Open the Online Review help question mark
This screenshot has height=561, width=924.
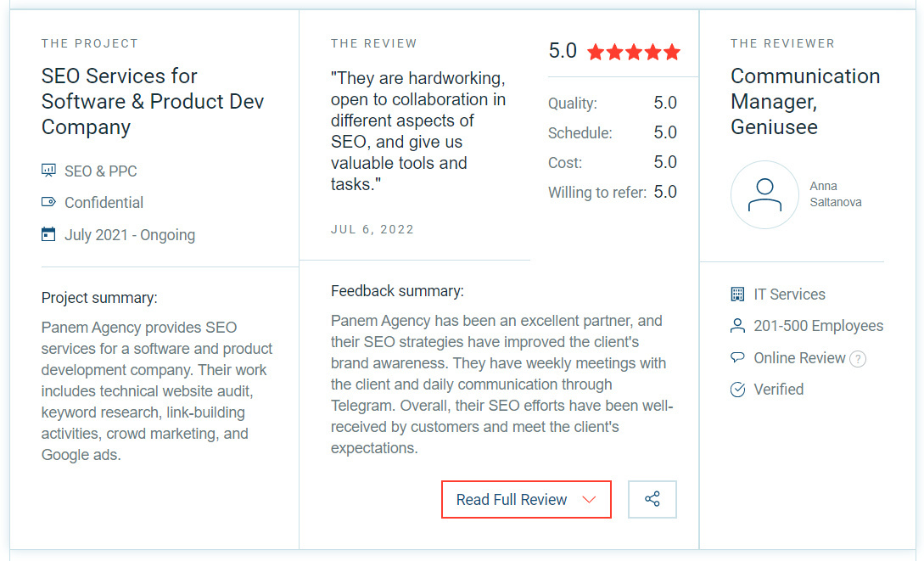pyautogui.click(x=858, y=359)
